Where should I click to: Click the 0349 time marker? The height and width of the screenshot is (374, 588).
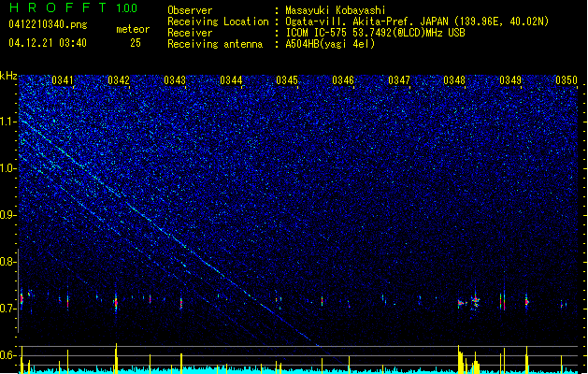[x=510, y=80]
